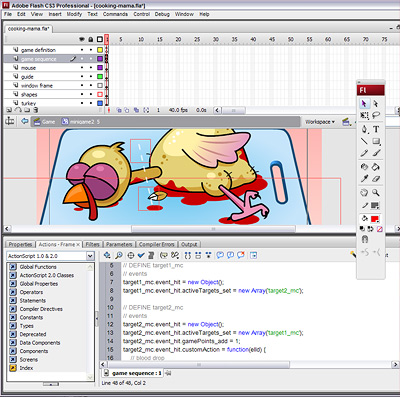
Task: Click the Game breadcrumb in edit bar
Action: (44, 122)
